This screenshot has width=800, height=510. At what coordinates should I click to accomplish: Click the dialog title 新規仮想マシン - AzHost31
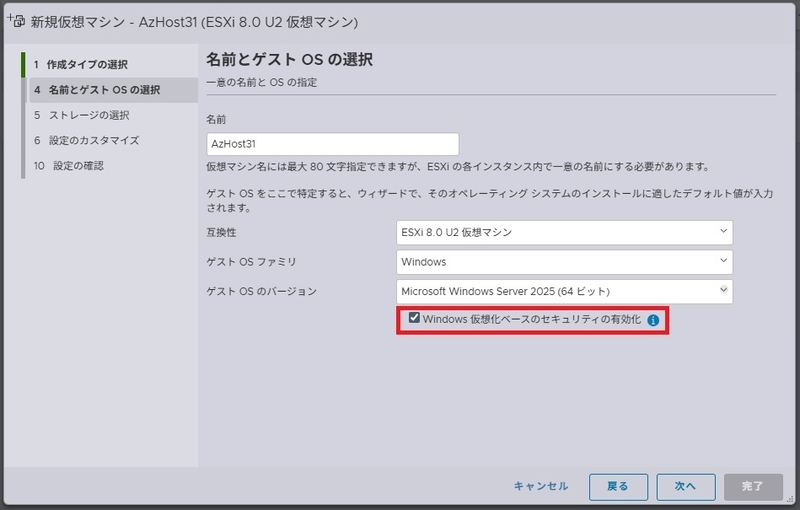194,22
